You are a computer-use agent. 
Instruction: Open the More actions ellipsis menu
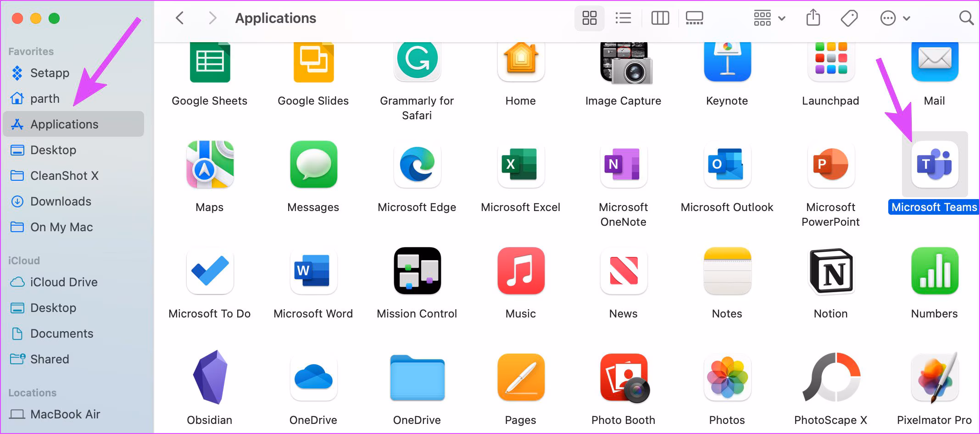tap(895, 18)
